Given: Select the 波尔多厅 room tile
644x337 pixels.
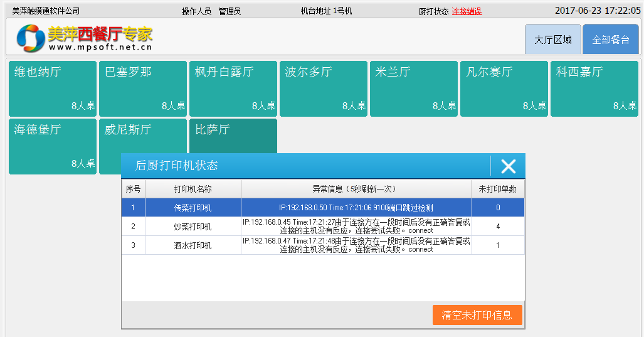Looking at the screenshot, I should 324,88.
